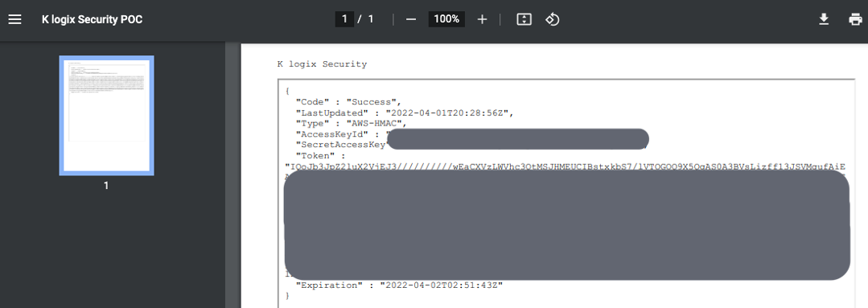Print the document
The height and width of the screenshot is (308, 868).
click(855, 19)
